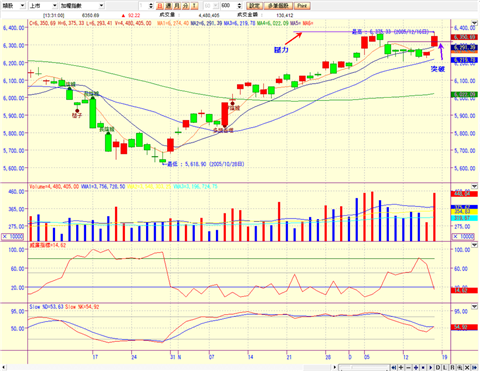The image size is (480, 371).
Task: Toggle the tick (T) period button
Action: pyautogui.click(x=194, y=6)
